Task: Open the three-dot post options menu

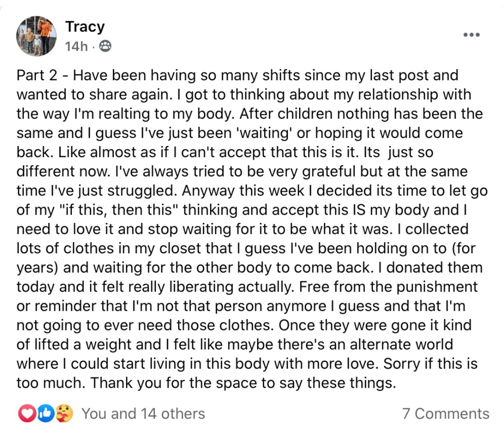Action: (471, 35)
